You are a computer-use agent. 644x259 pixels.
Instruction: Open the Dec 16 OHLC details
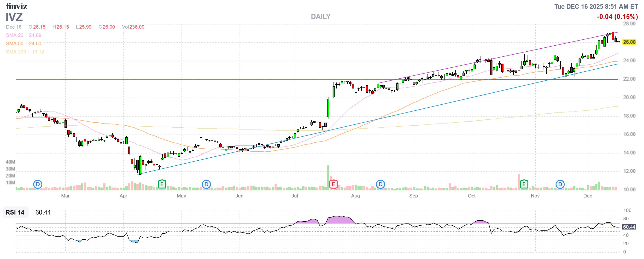point(14,27)
